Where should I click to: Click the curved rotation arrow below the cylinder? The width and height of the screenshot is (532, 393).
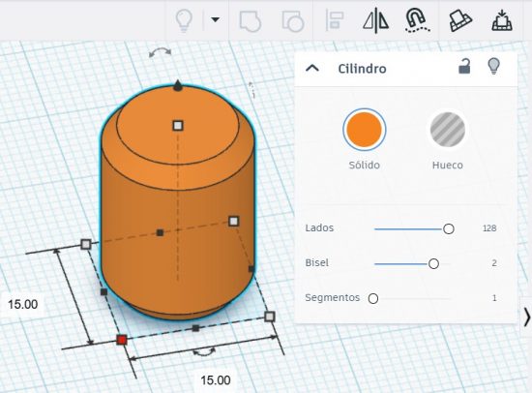[204, 352]
